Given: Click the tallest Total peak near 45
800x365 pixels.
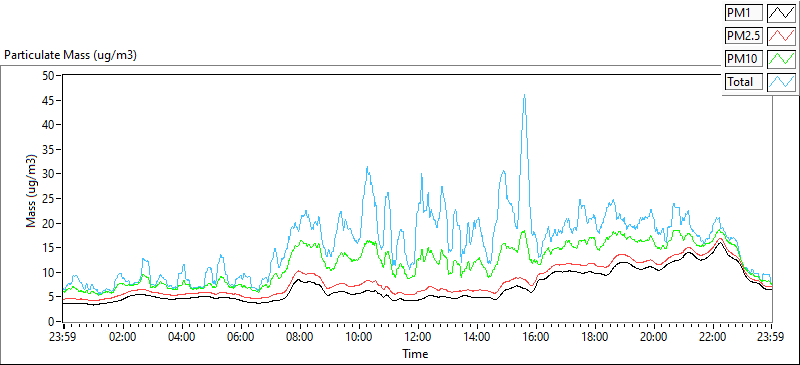Looking at the screenshot, I should pos(524,95).
